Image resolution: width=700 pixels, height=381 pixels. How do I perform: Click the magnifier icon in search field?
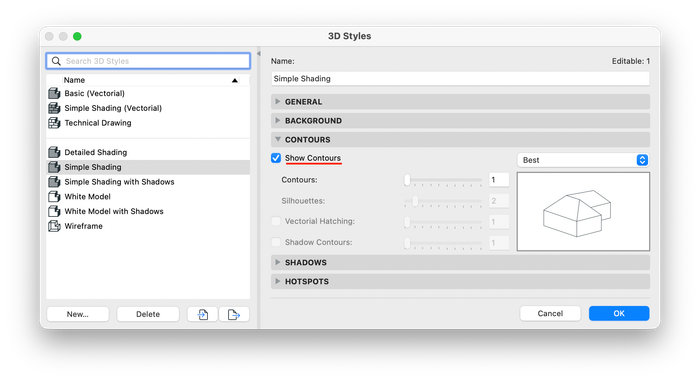point(56,61)
